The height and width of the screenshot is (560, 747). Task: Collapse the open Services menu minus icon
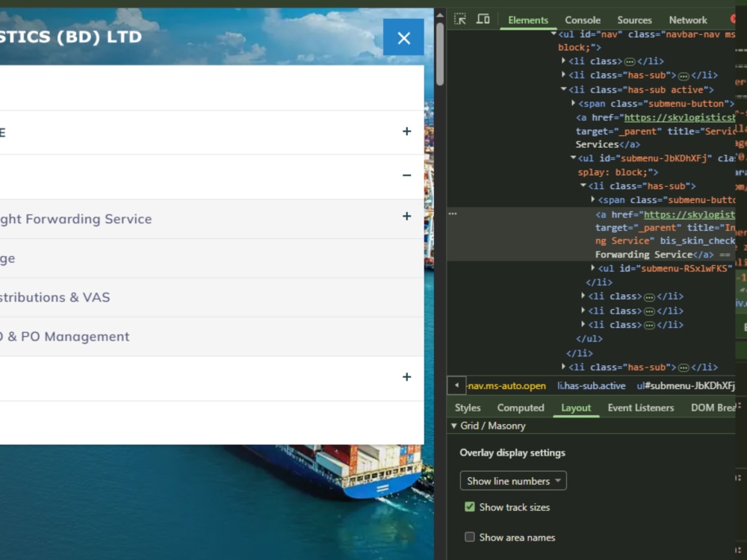coord(406,175)
